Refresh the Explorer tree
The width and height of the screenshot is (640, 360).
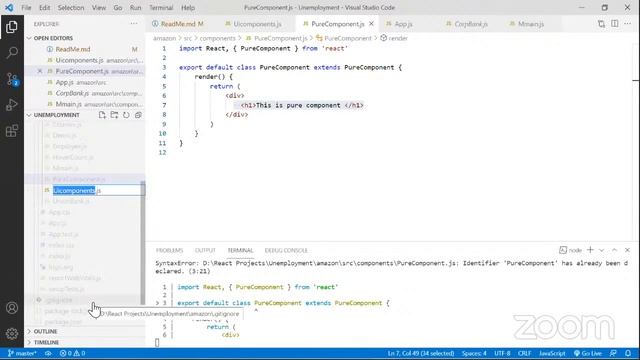point(126,115)
